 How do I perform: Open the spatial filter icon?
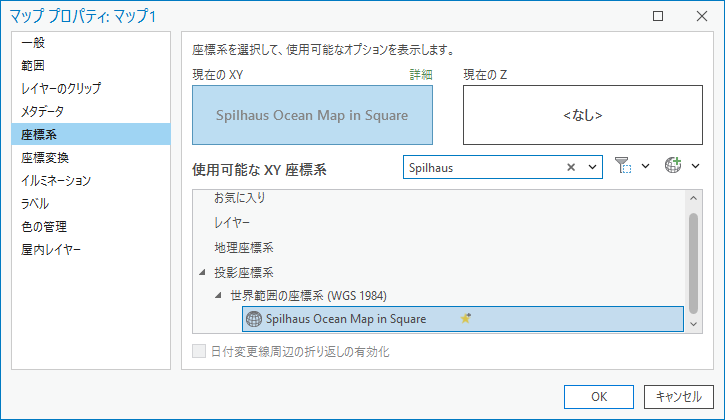622,166
